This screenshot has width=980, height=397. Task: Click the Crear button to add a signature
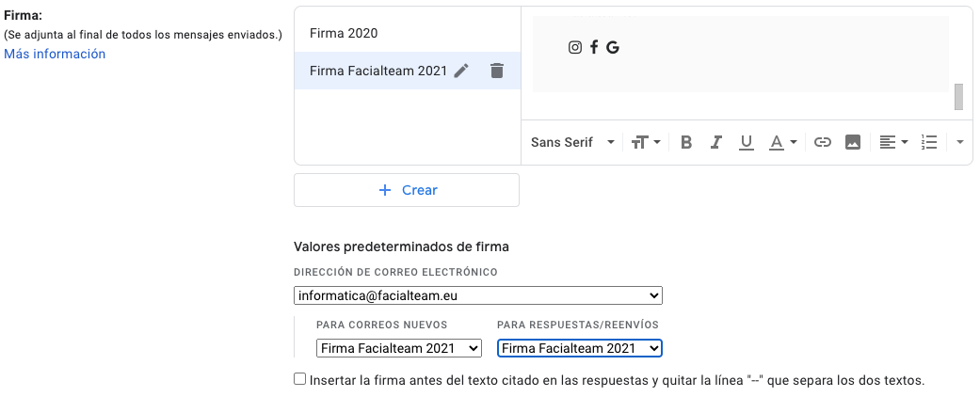pos(407,190)
